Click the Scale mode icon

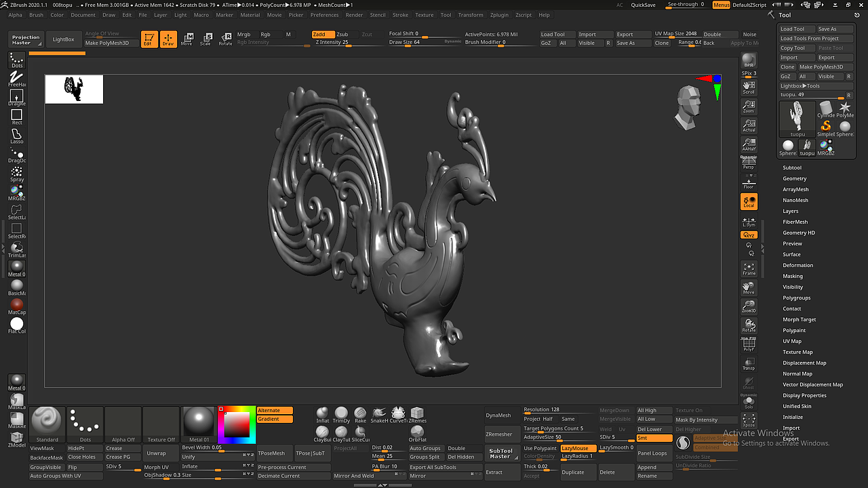pos(205,39)
